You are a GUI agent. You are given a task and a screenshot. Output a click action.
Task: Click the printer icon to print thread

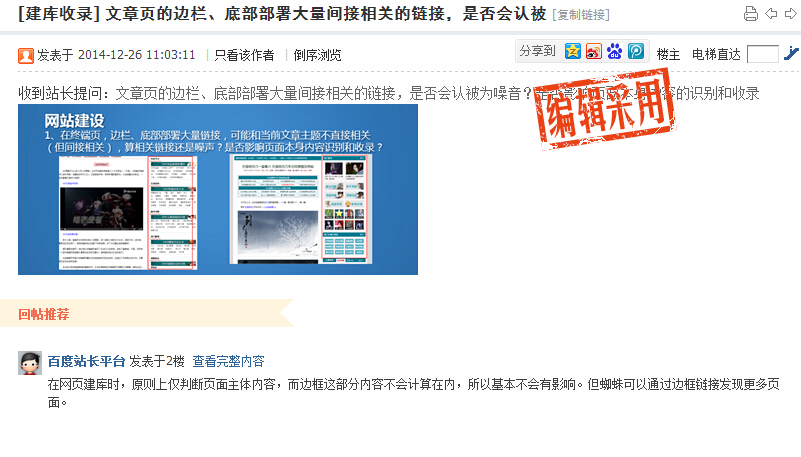coord(751,14)
